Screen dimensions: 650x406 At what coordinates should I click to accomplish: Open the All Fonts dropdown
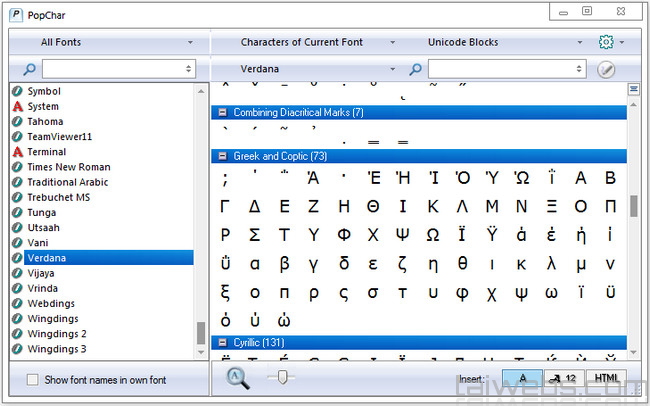coord(108,43)
